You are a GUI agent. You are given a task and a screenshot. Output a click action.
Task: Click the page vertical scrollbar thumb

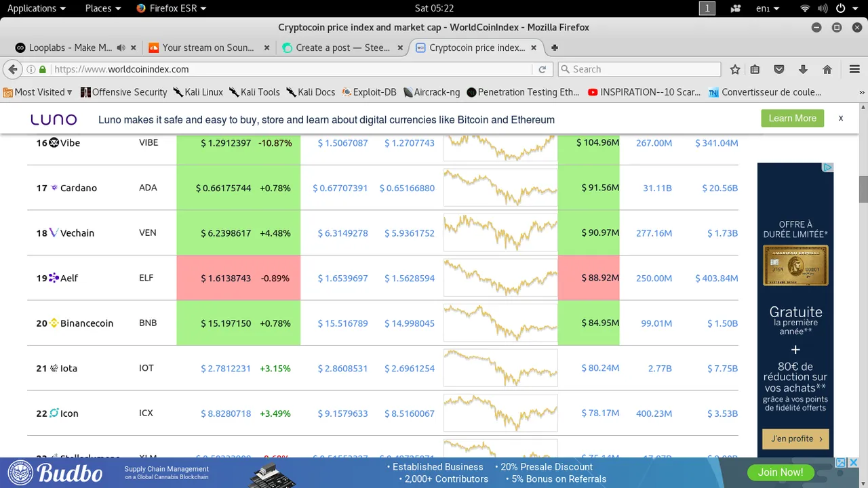863,189
